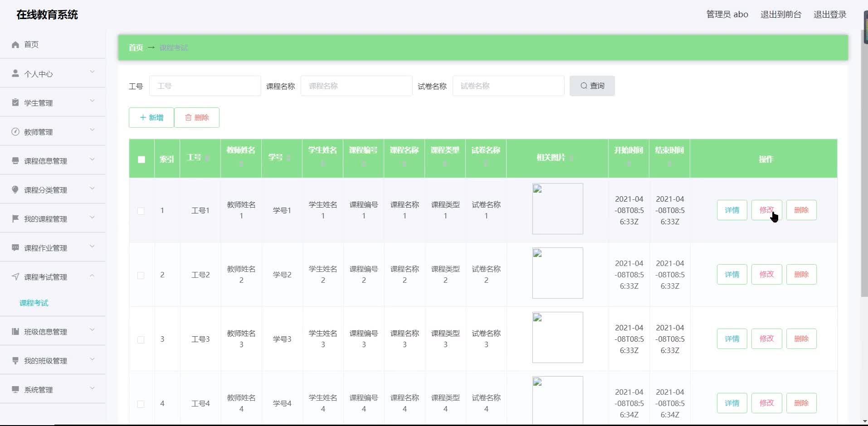The height and width of the screenshot is (426, 868).
Task: Click the clipboard icon for 学生管理
Action: click(x=15, y=102)
